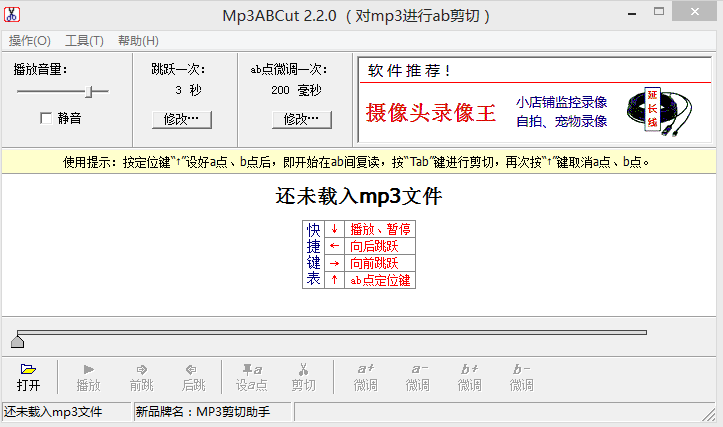
Task: Click the 播放音量 volume slider thumb
Action: click(89, 92)
